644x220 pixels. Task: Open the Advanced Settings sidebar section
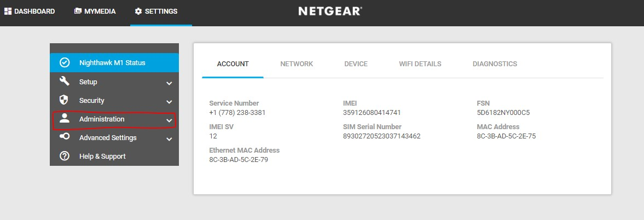[114, 137]
